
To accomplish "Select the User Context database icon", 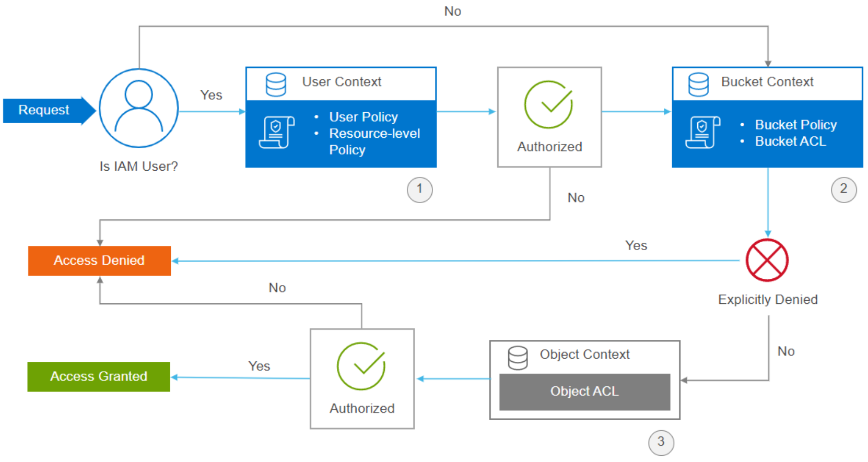I will 276,84.
